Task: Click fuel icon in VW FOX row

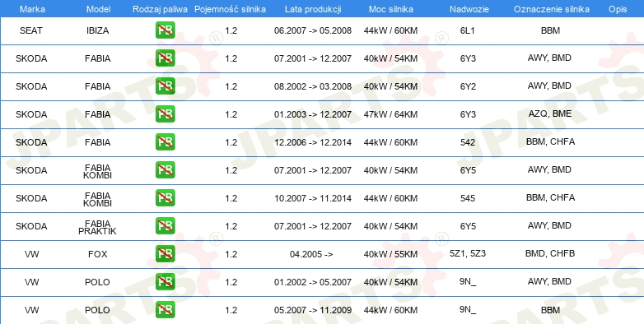Action: (165, 254)
